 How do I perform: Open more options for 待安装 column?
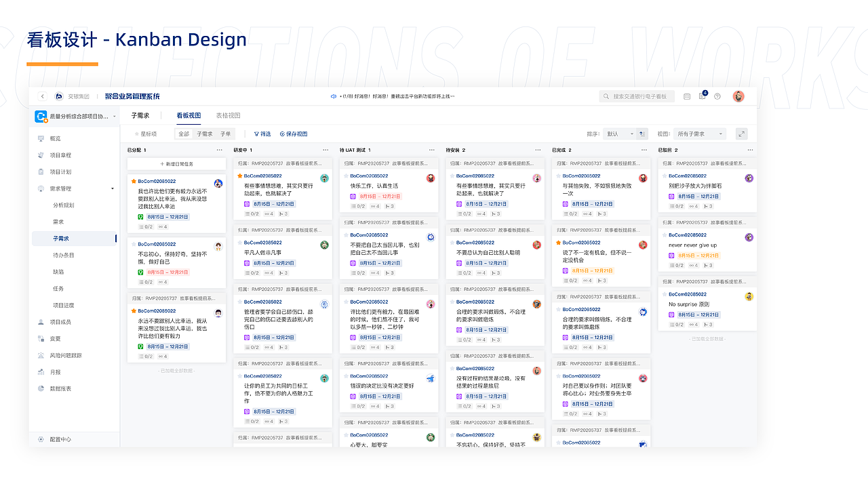(x=538, y=150)
